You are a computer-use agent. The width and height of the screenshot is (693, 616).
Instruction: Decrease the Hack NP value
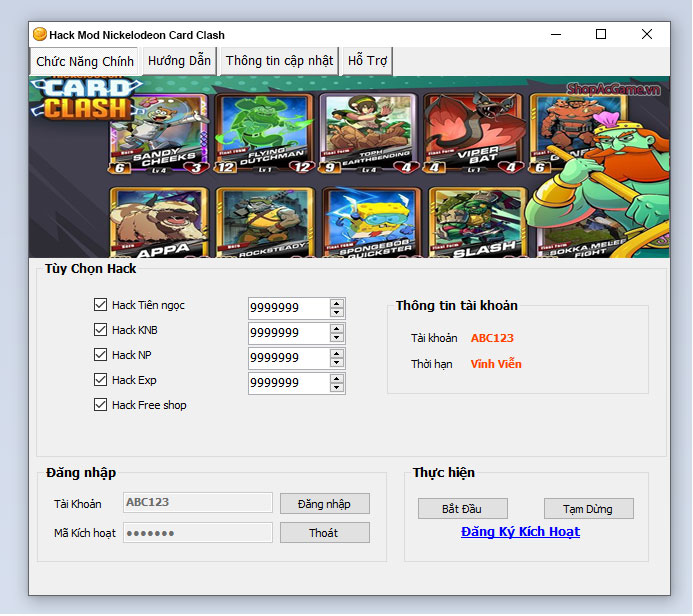337,362
